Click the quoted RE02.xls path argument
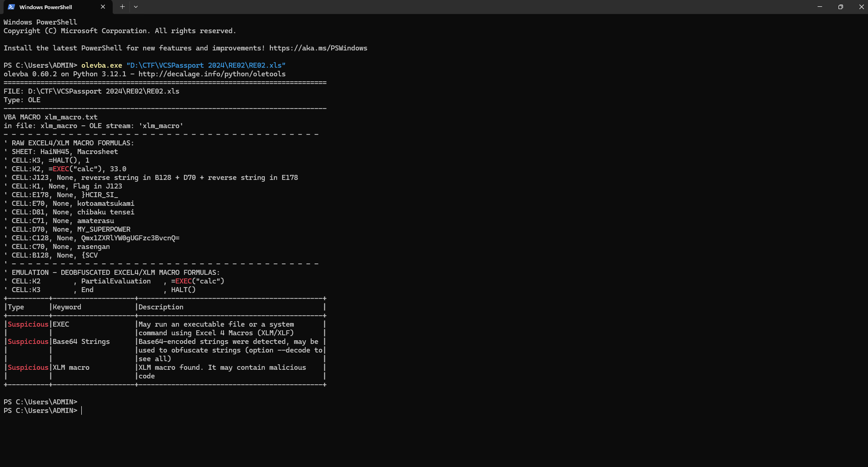Screen dimensions: 868x467 206,65
